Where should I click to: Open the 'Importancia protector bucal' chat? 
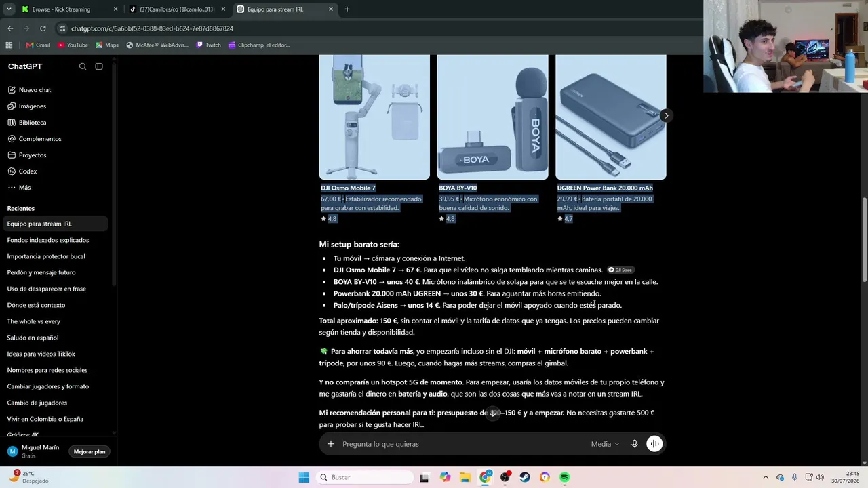[x=54, y=256]
